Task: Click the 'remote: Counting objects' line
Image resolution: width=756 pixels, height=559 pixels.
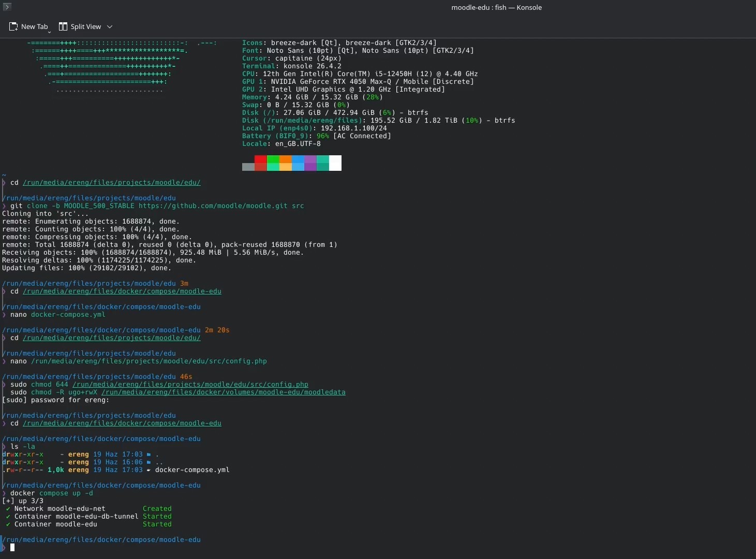Action: (x=91, y=229)
